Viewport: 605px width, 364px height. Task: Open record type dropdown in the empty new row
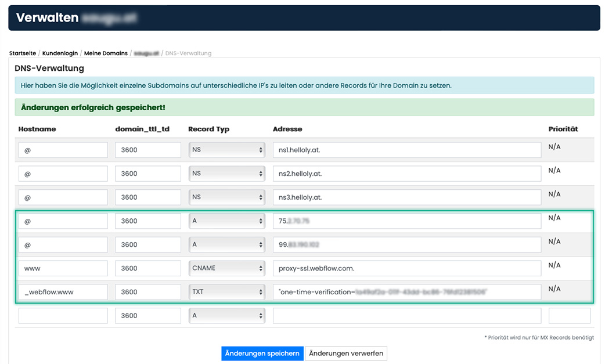point(227,315)
